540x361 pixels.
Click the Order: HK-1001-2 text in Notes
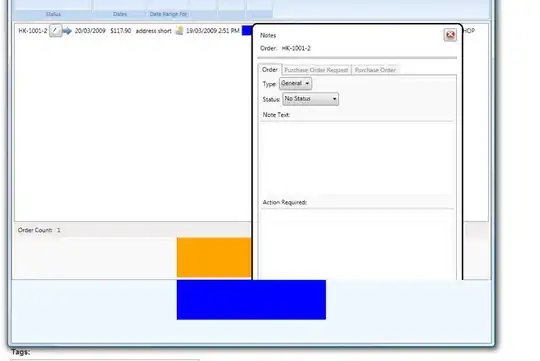(x=285, y=48)
